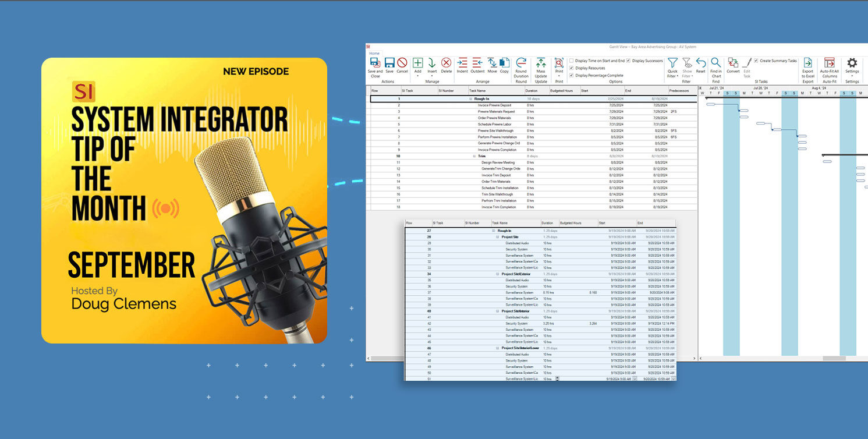The image size is (868, 439).
Task: Select the Home ribbon tab
Action: 374,53
